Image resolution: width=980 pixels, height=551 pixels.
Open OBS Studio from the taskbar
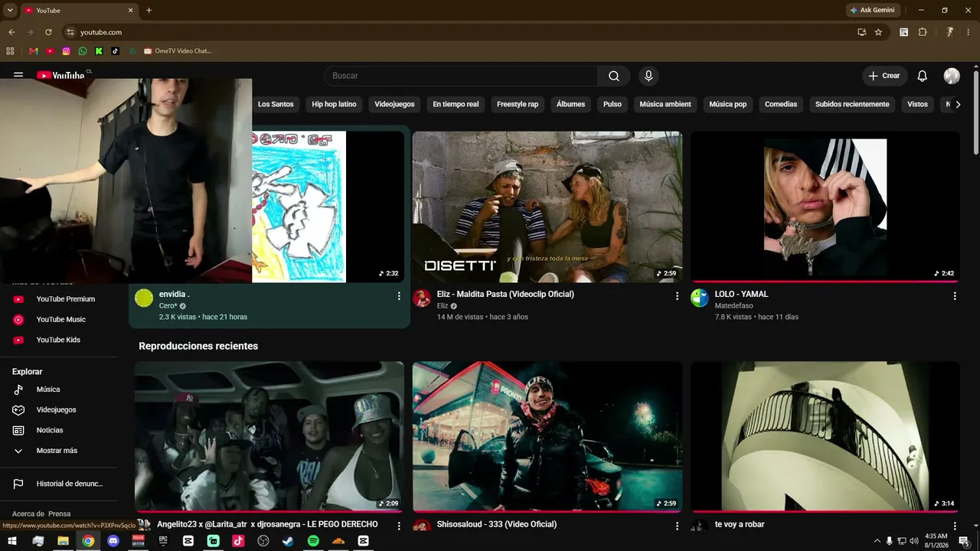pyautogui.click(x=263, y=541)
